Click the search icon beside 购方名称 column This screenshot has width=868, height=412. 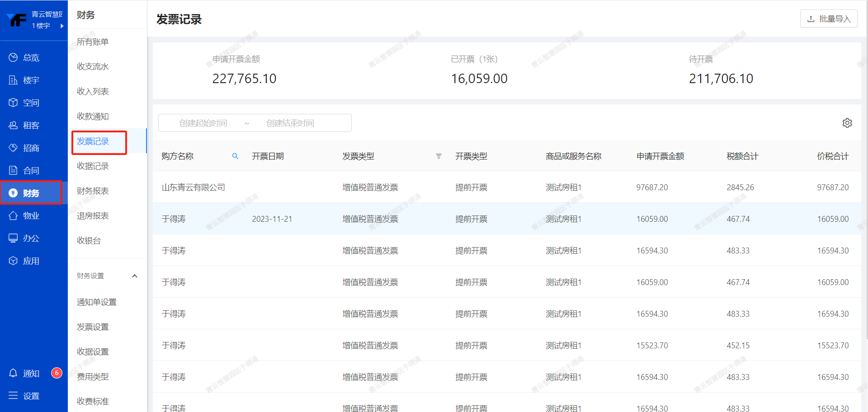[x=235, y=156]
